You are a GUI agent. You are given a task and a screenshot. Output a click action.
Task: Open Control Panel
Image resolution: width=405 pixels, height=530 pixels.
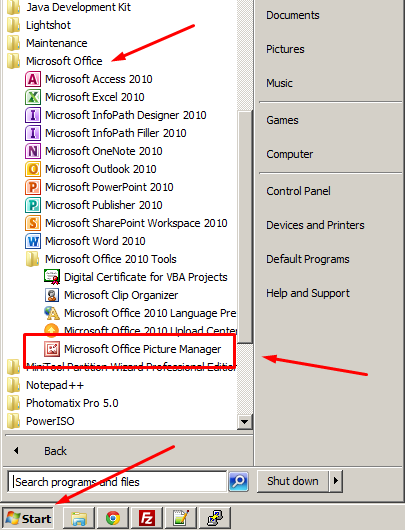click(298, 191)
